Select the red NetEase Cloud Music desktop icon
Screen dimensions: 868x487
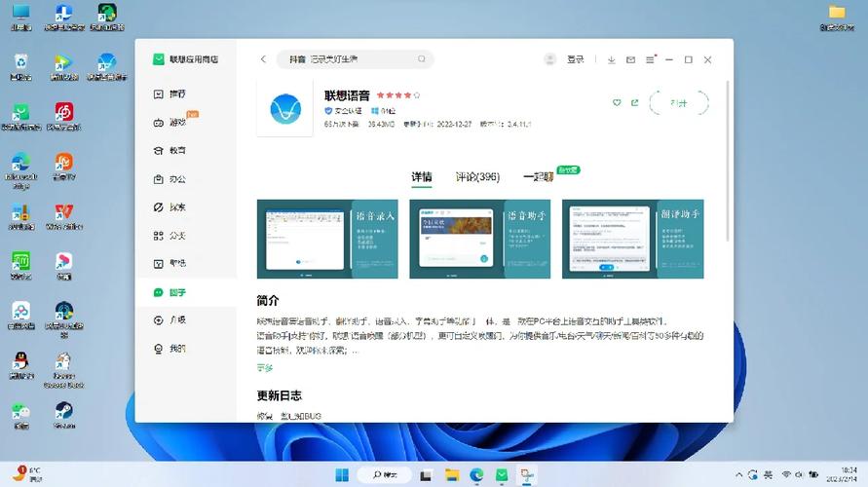coord(64,116)
